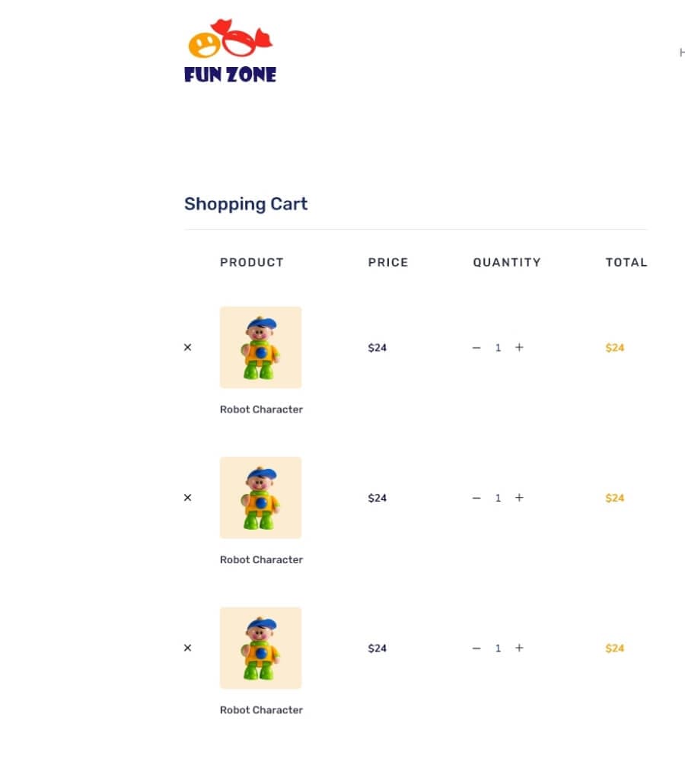
Task: Decrease quantity of the second cart item
Action: [x=476, y=498]
